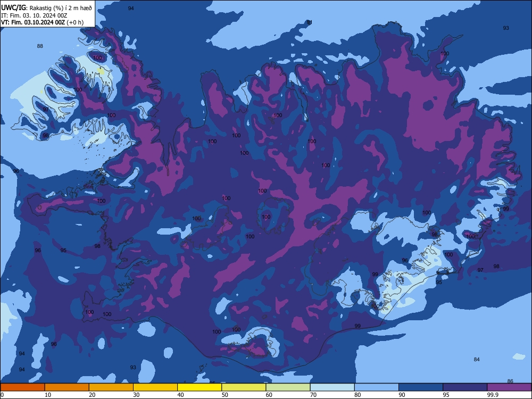Click the '91' humidity value on the map
The image size is (532, 399).
point(310,22)
